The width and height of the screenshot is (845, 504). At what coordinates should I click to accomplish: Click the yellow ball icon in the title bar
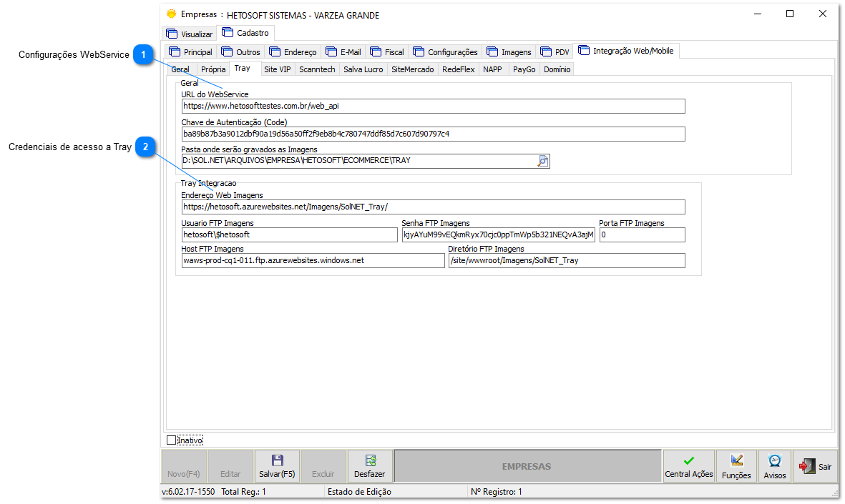171,14
